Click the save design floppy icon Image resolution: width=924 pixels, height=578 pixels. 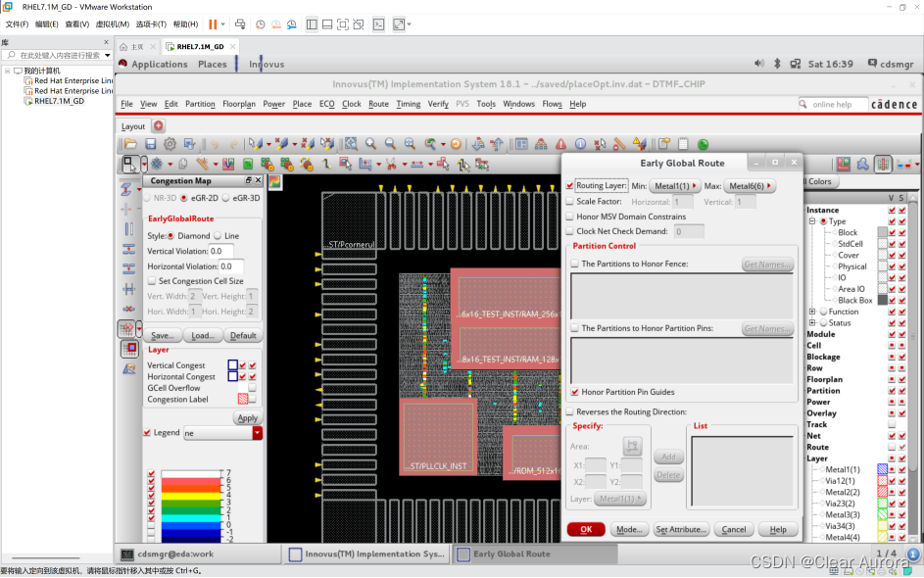pos(151,144)
